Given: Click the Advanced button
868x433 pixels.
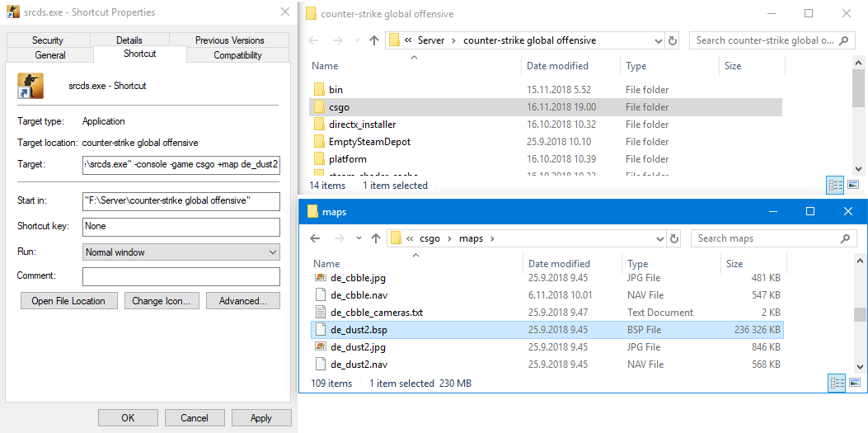Looking at the screenshot, I should point(243,301).
